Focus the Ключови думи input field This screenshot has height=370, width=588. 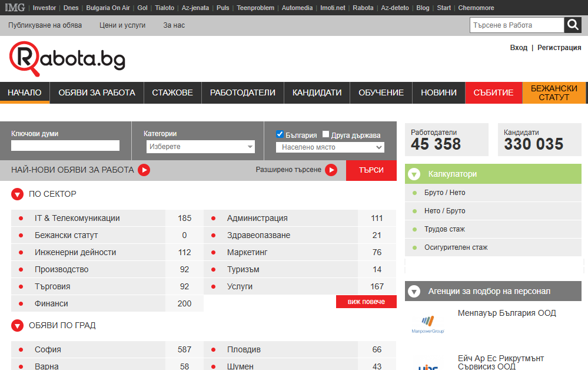65,146
